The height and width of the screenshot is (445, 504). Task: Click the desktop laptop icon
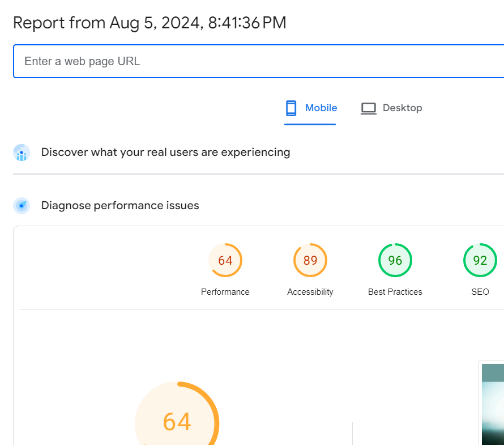click(x=368, y=108)
